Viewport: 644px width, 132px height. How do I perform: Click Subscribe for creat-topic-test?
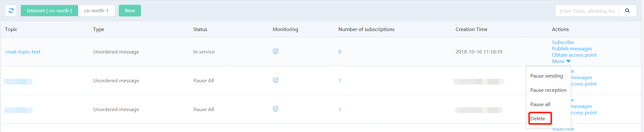[x=563, y=42]
